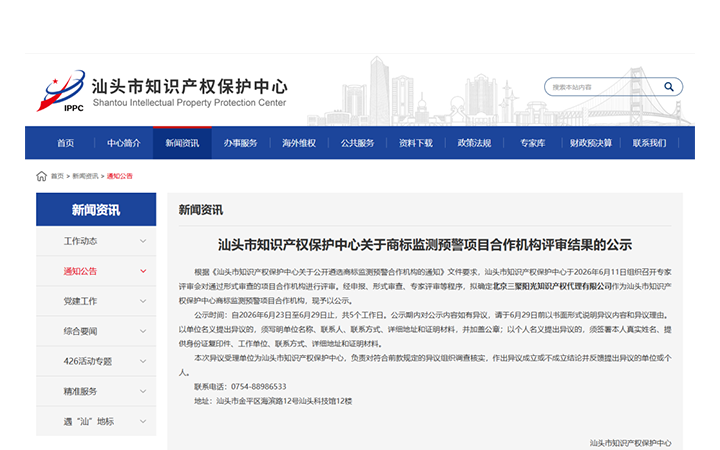Open 工作动态 sidebar item
Screen dimensions: 720x450
click(96, 241)
